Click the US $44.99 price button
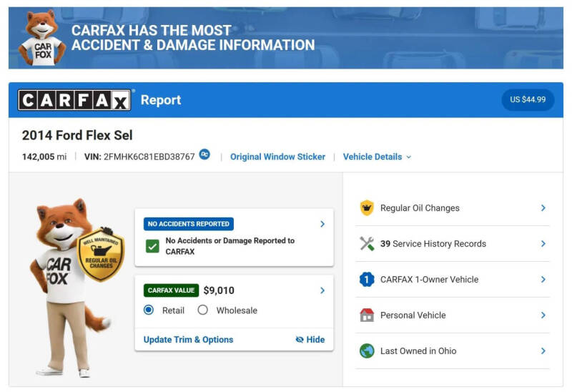This screenshot has height=392, width=572. [x=528, y=99]
